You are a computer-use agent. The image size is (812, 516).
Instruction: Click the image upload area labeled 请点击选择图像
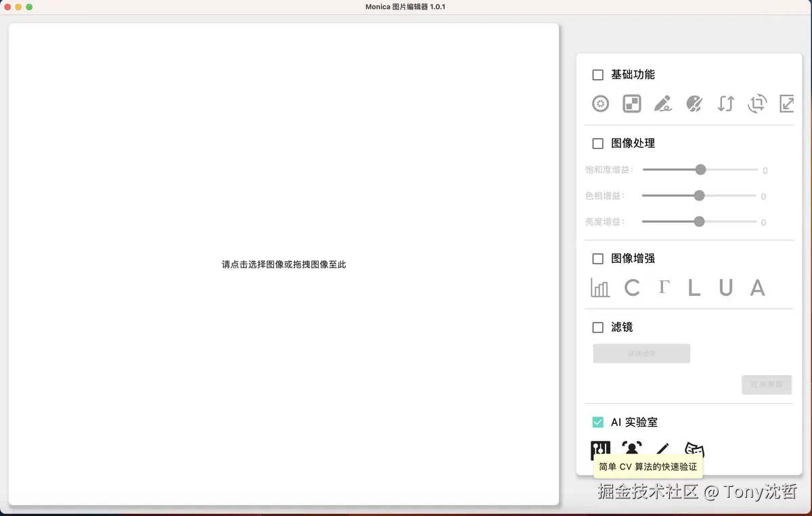[284, 264]
